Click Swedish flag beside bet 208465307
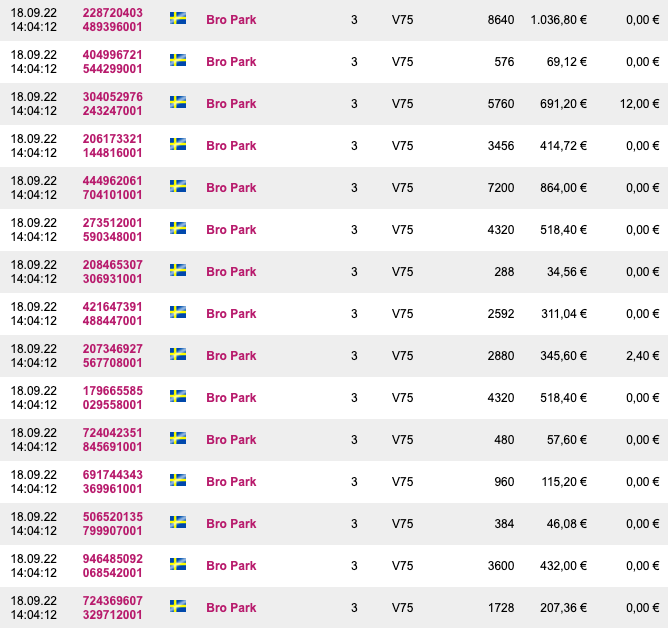This screenshot has width=668, height=628. click(178, 270)
